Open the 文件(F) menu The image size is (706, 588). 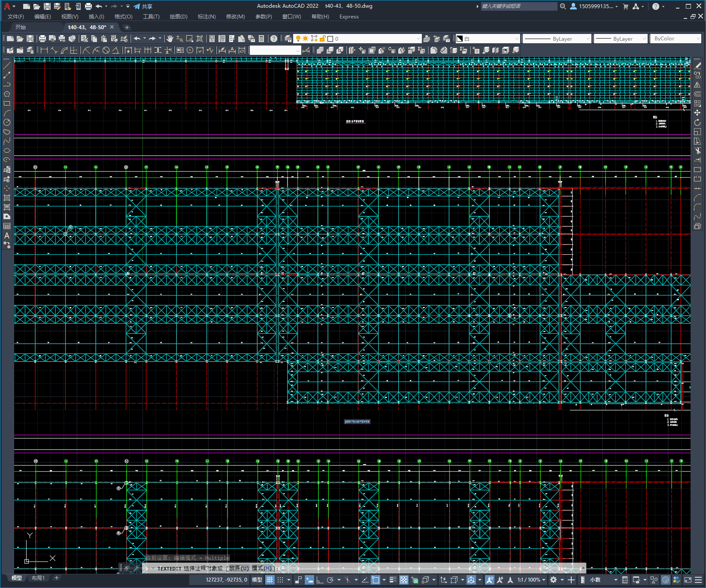pos(16,17)
